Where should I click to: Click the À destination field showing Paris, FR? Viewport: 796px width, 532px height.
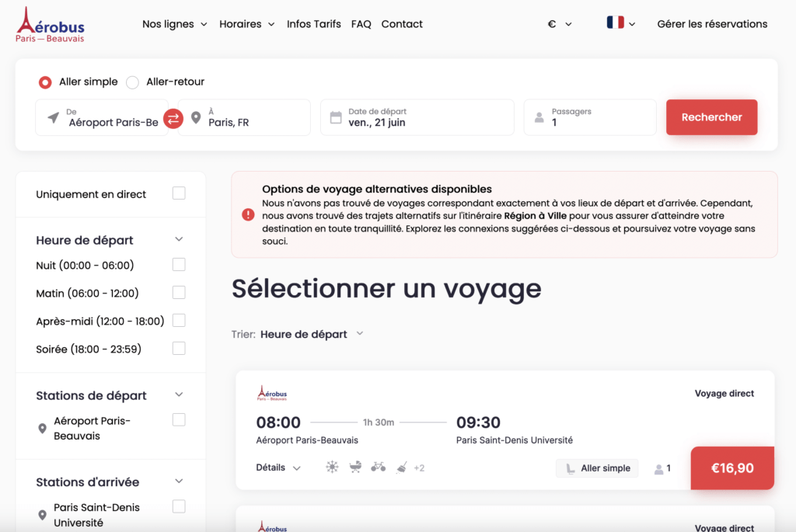[244, 117]
